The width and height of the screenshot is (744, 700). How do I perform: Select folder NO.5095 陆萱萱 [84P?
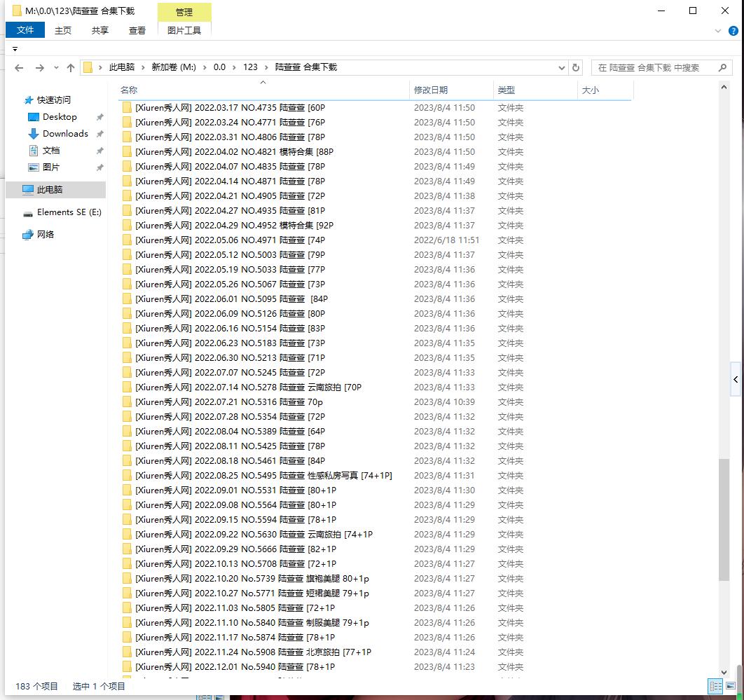(x=232, y=299)
